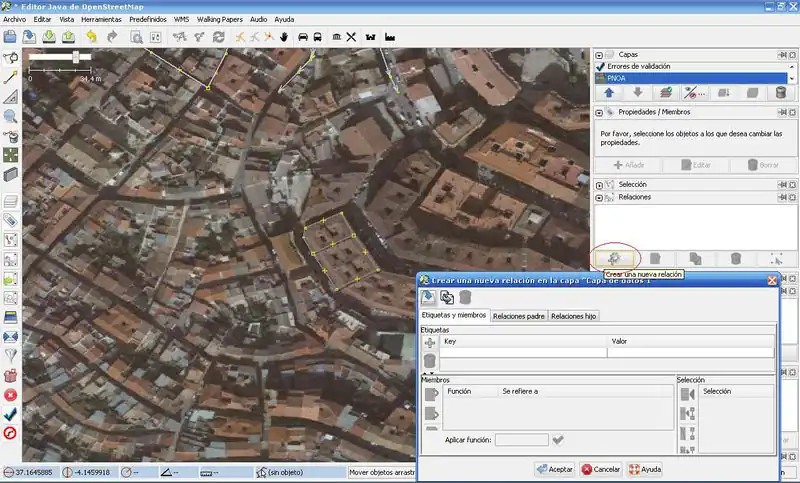This screenshot has width=800, height=483.
Task: Click the restaurant fork-knife preset icon
Action: click(x=351, y=37)
